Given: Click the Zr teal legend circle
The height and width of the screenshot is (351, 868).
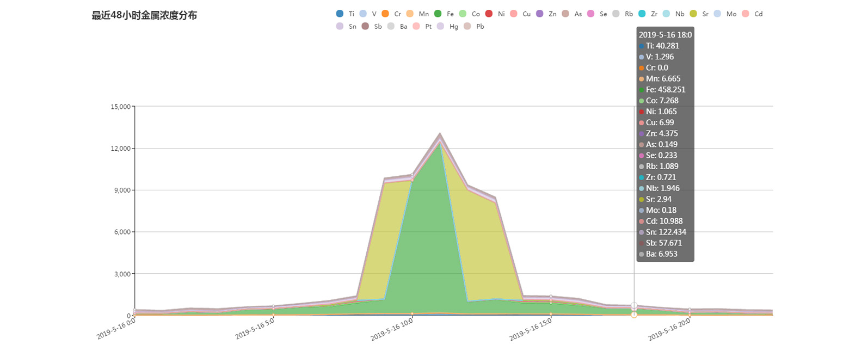Looking at the screenshot, I should pos(642,14).
